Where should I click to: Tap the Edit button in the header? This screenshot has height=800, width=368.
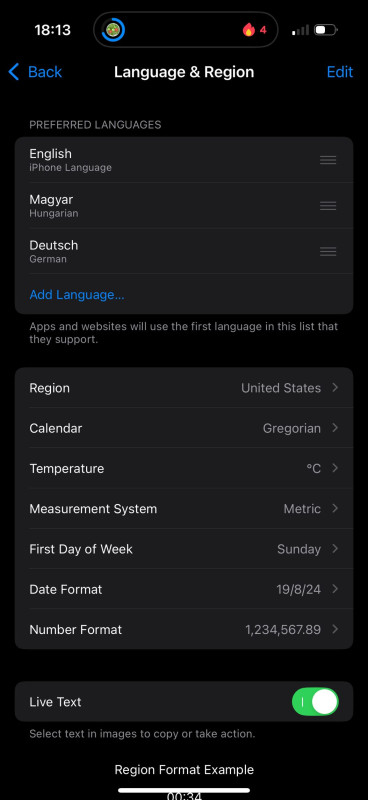tap(340, 72)
